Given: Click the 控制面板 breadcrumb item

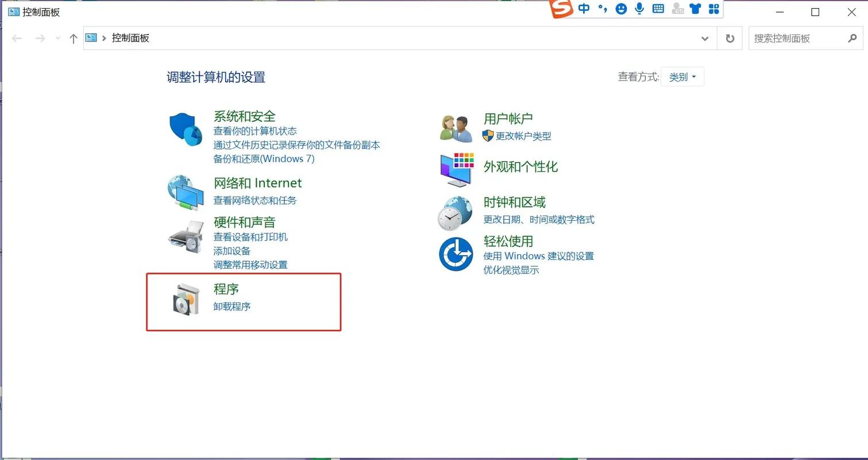Looking at the screenshot, I should 130,38.
